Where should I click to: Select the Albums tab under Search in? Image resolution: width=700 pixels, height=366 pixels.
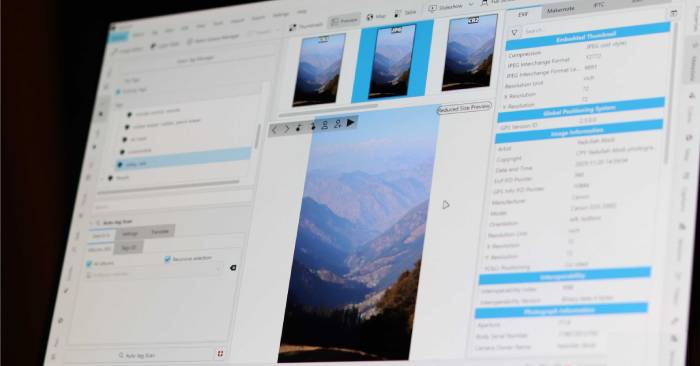99,249
